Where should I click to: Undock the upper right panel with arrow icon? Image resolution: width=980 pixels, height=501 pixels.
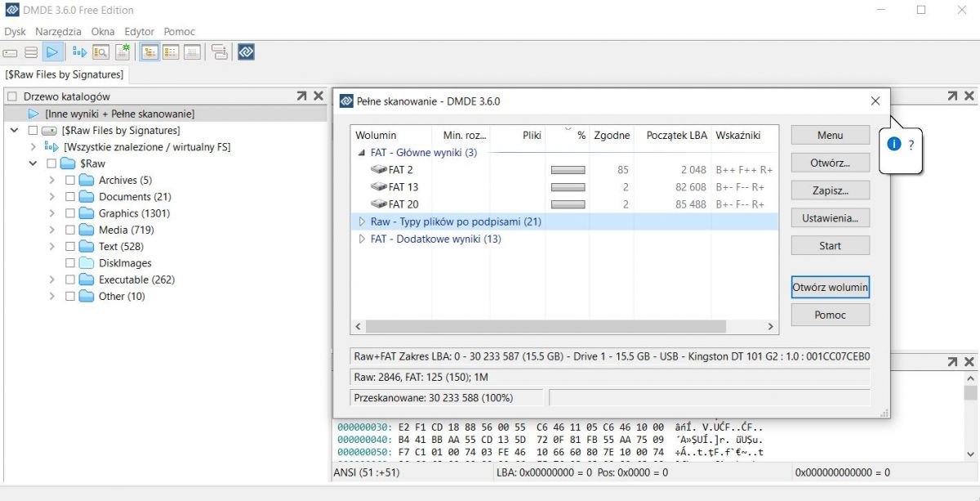[952, 96]
